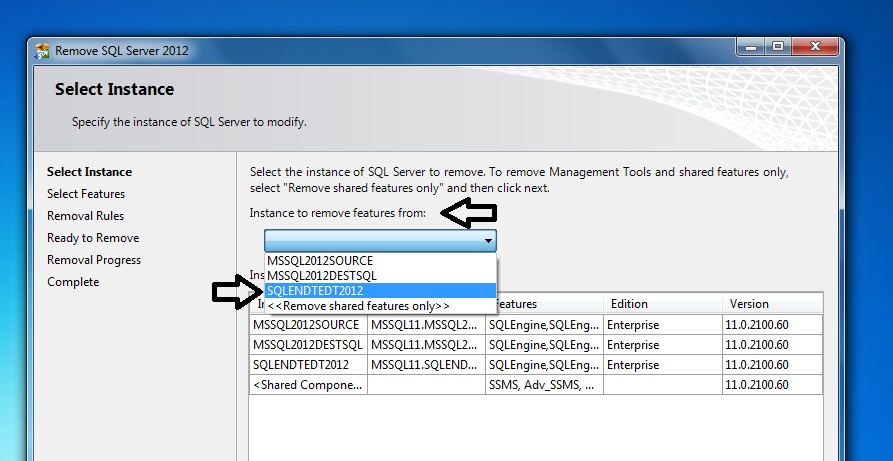Go to Removal Progress step in sidebar
The width and height of the screenshot is (893, 461).
94,260
